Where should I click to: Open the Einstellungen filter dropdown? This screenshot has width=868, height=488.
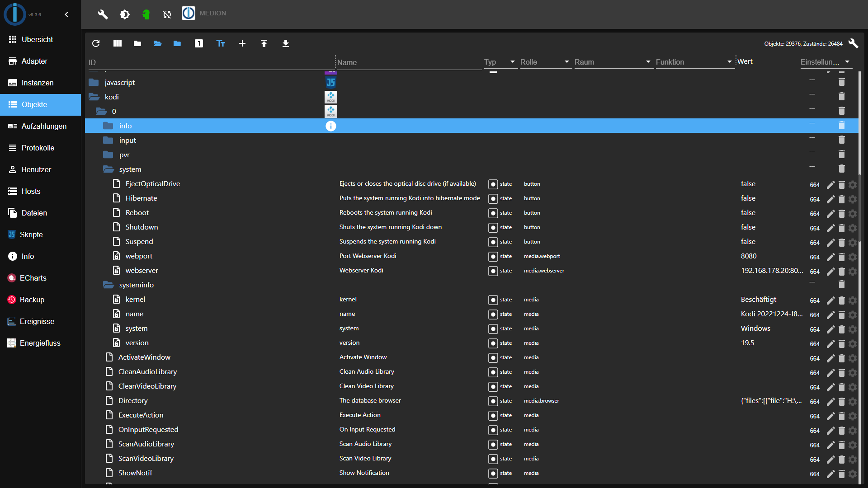[826, 62]
